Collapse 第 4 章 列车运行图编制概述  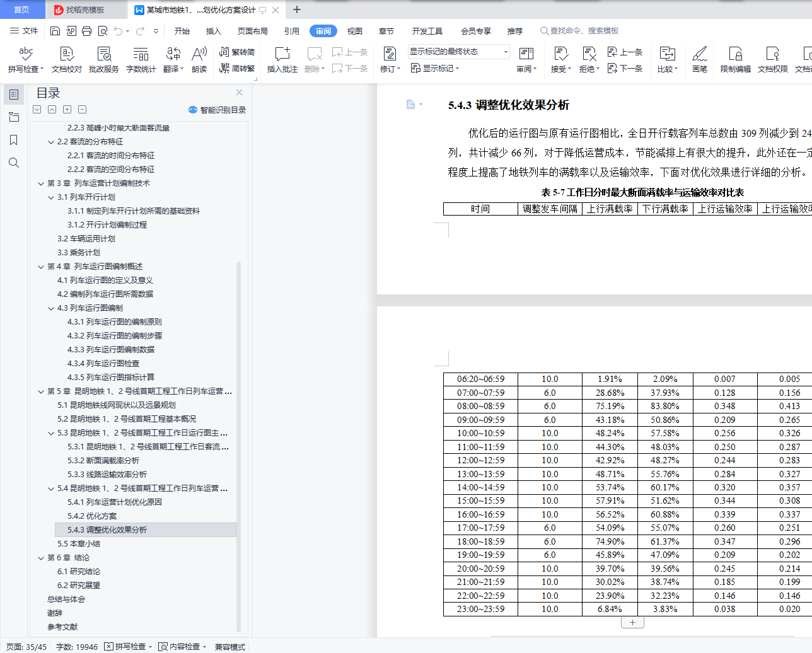click(x=41, y=267)
